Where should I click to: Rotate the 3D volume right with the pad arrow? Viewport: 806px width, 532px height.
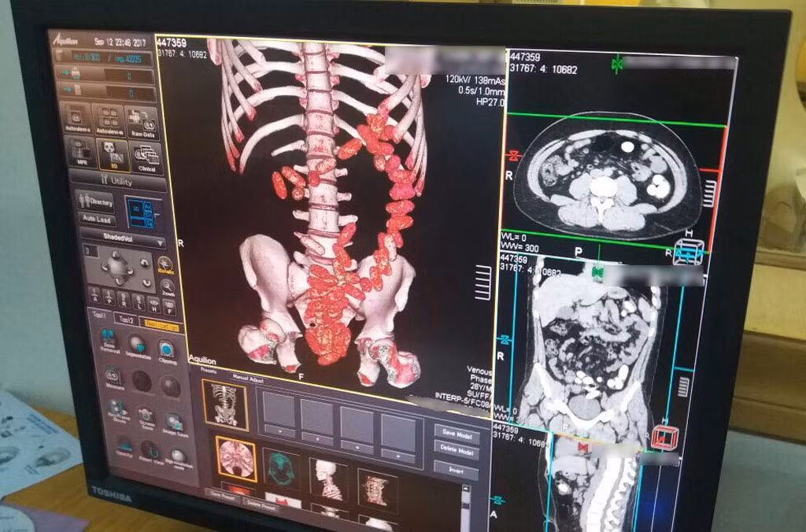click(132, 269)
